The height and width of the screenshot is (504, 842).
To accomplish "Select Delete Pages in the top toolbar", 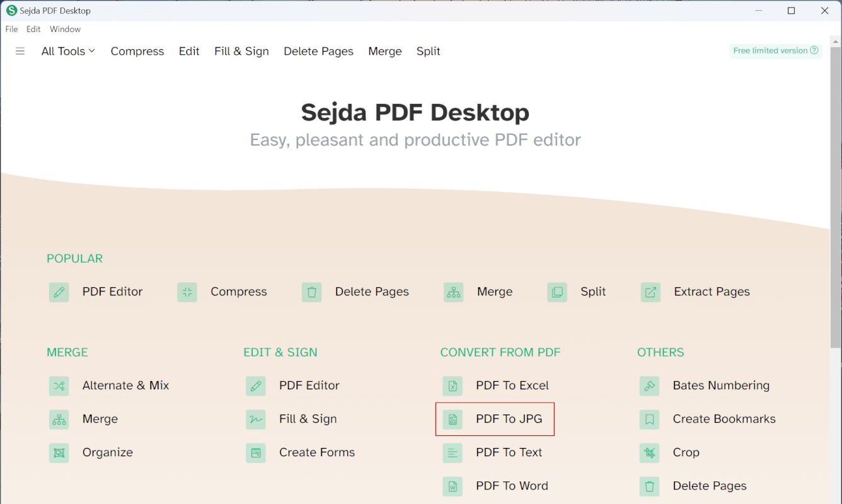I will pyautogui.click(x=318, y=52).
